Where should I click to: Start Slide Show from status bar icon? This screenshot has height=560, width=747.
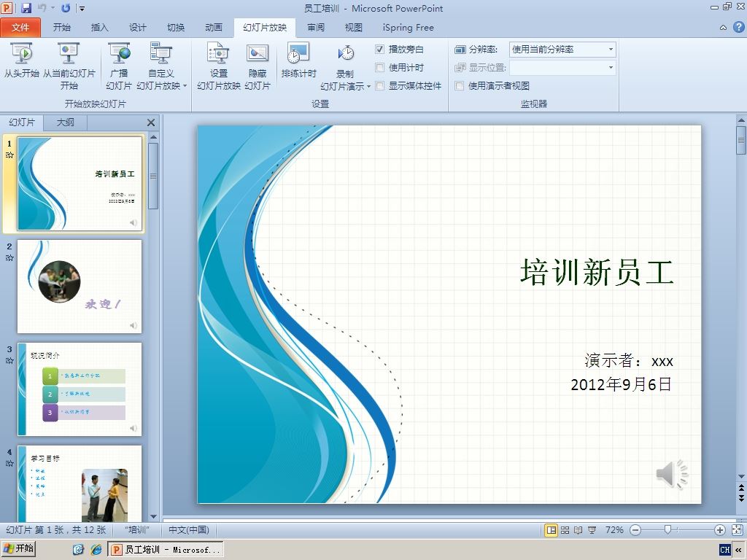[x=592, y=530]
